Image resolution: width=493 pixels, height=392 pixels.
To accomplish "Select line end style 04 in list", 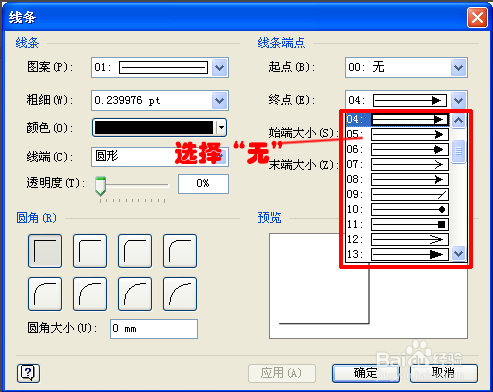I will pos(397,119).
